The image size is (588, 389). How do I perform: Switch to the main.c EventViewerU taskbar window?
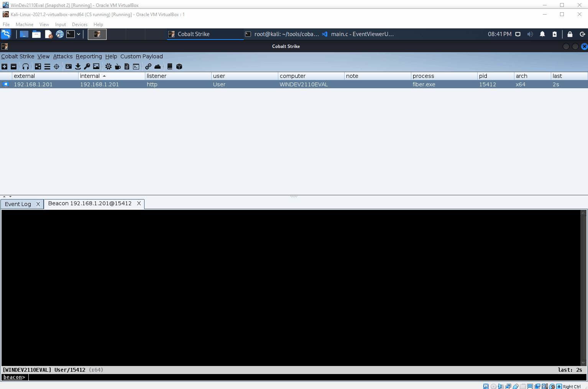click(358, 34)
